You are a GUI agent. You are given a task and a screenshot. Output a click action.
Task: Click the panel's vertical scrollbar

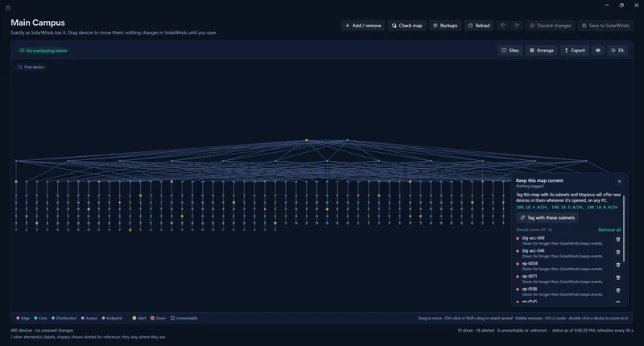coord(624,229)
